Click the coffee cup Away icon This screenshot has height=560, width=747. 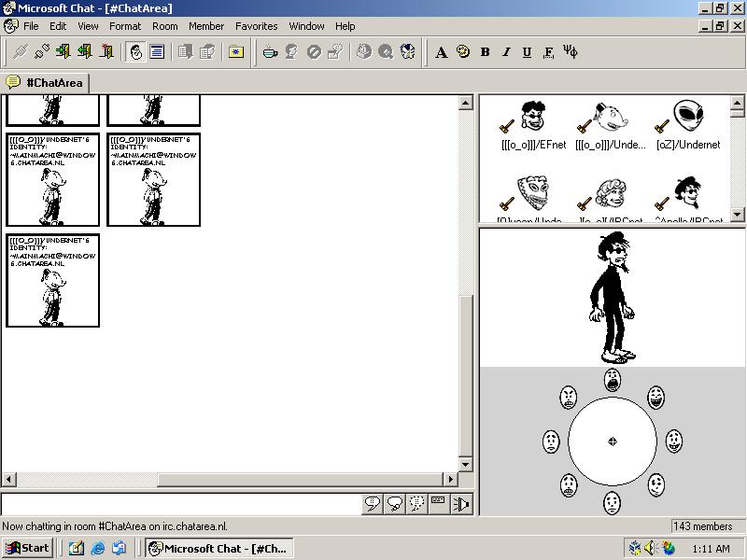[x=270, y=52]
